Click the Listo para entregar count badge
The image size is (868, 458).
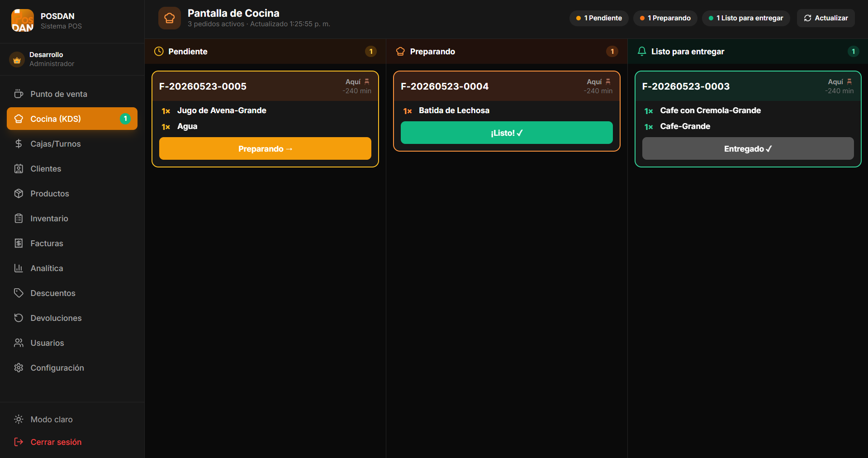(854, 51)
